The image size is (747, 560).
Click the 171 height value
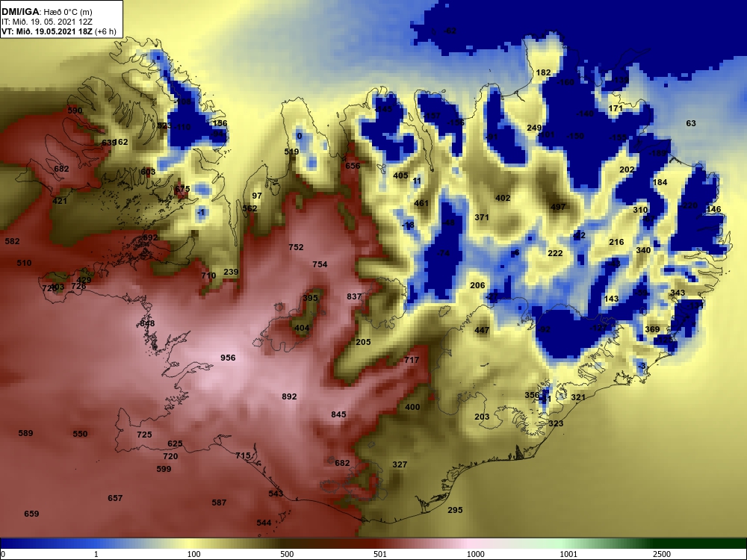tap(616, 108)
